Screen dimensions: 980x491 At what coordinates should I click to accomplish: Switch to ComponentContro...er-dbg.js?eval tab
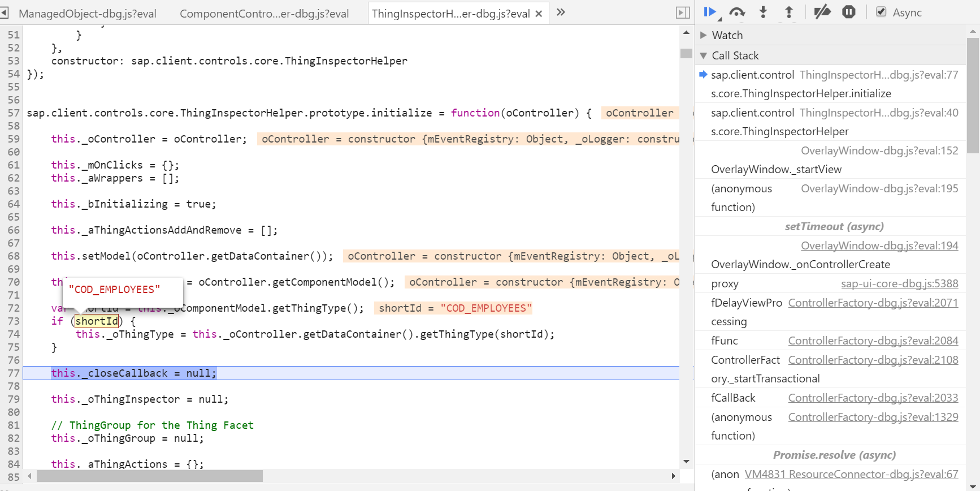coord(264,14)
